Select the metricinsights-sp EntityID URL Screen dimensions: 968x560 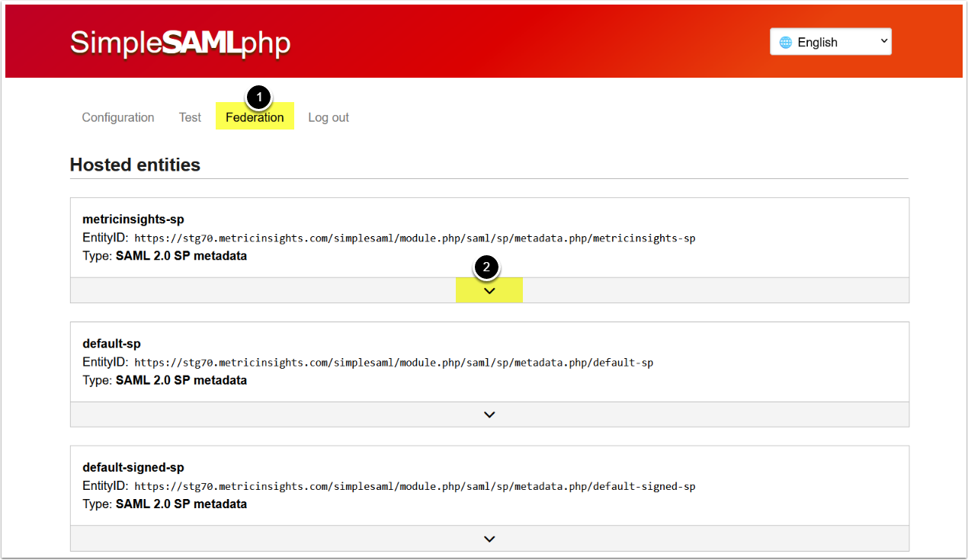pyautogui.click(x=415, y=238)
